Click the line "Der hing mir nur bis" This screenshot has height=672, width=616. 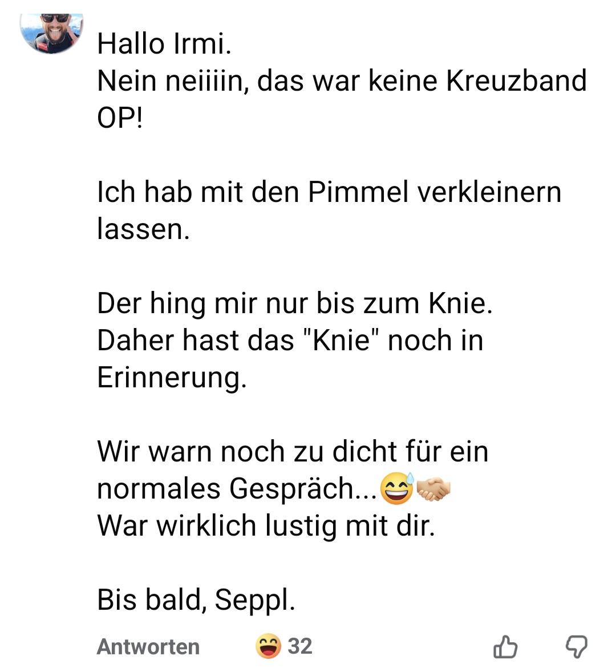[294, 303]
